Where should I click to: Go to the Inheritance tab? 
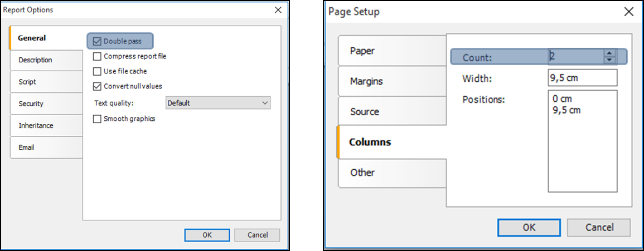pos(46,126)
